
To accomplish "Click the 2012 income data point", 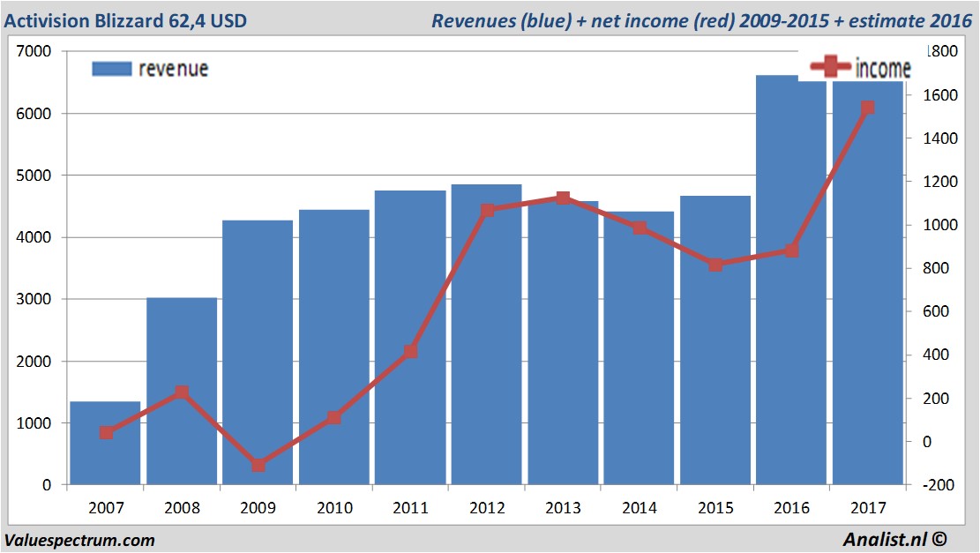I will 488,210.
